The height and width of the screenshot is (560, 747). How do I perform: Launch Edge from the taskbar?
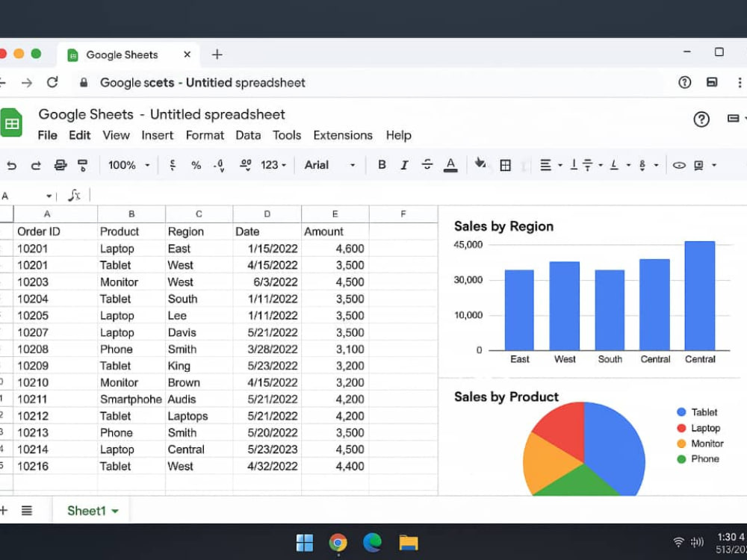[372, 542]
